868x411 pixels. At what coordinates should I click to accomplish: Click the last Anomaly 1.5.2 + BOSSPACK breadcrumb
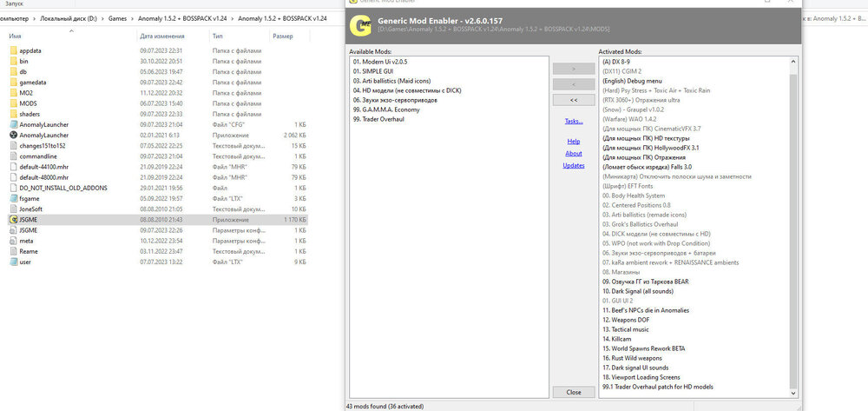click(282, 18)
